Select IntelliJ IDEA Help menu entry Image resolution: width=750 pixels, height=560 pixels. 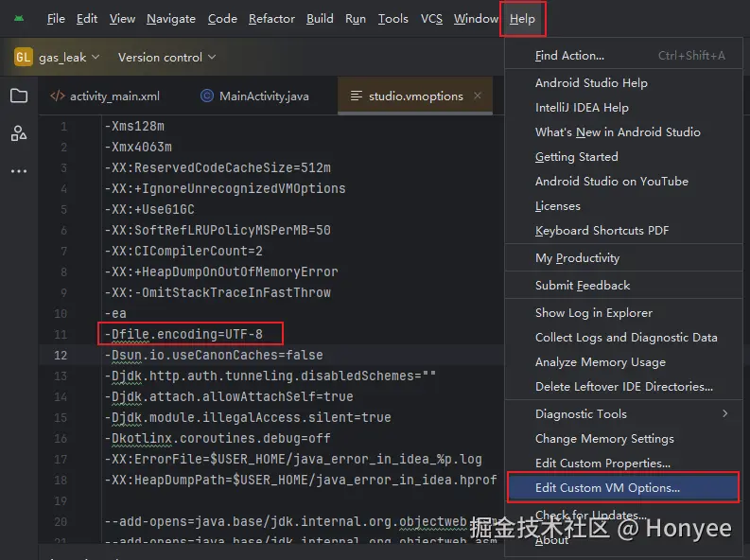pyautogui.click(x=623, y=108)
